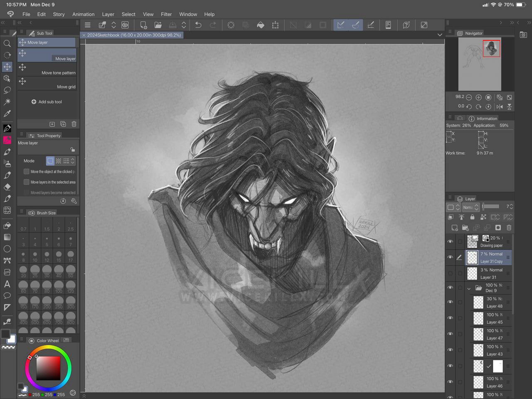
Task: Open the Layer menu
Action: 108,14
